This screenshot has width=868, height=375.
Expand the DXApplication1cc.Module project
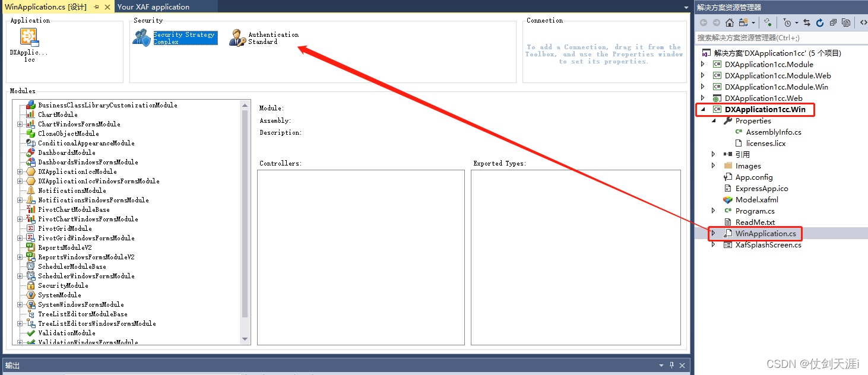(x=703, y=64)
